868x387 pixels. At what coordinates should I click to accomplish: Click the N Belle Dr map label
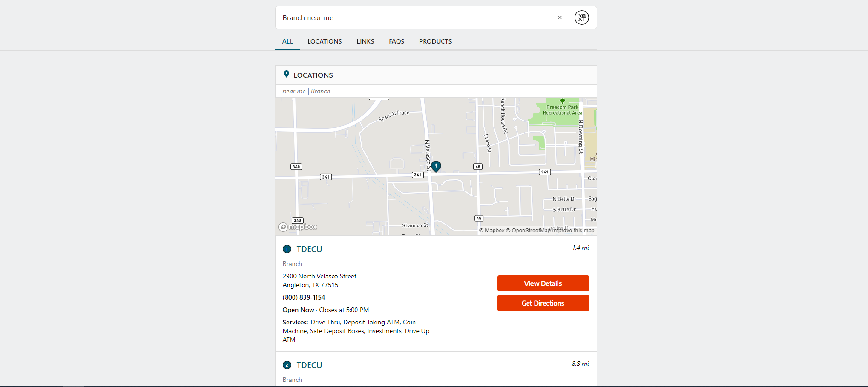coord(564,199)
